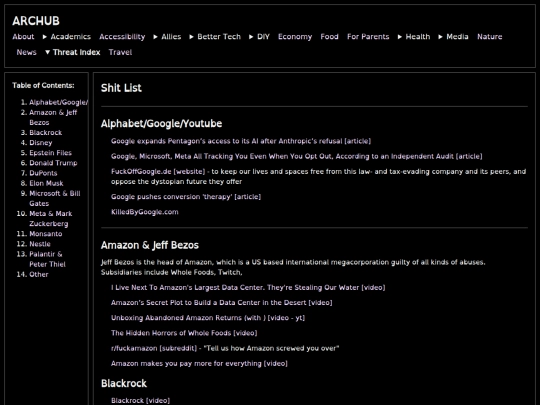Open 'The Hidden Horrors of Whole Foods' video
Image resolution: width=540 pixels, height=405 pixels.
point(184,333)
